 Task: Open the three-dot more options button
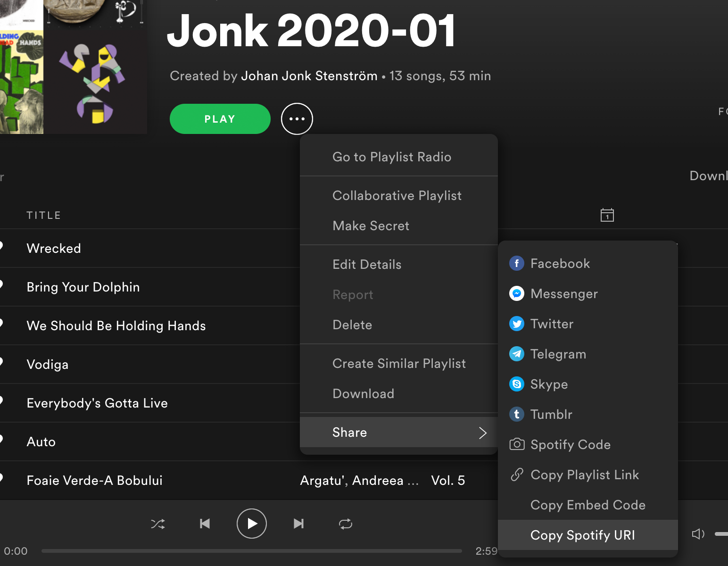(x=297, y=119)
